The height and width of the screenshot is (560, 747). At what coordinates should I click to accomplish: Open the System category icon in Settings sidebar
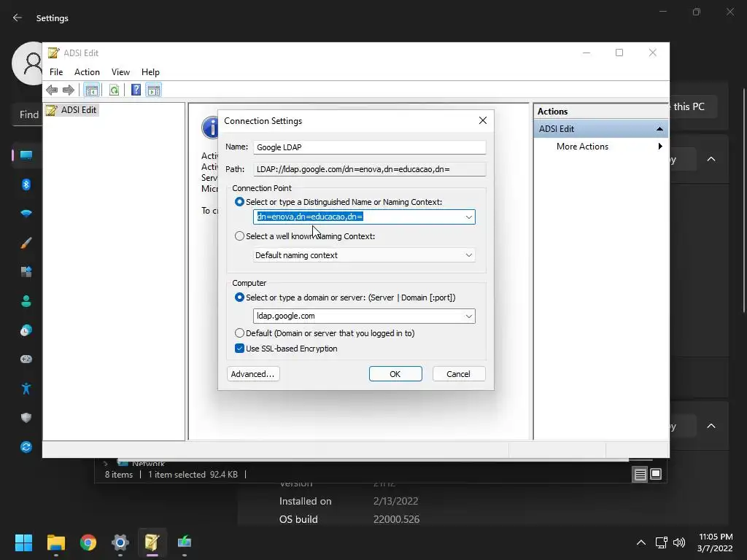pyautogui.click(x=26, y=155)
